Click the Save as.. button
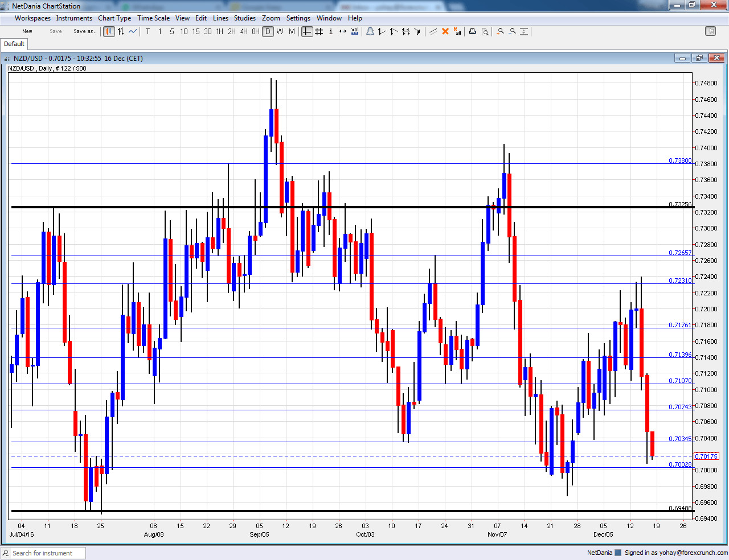 pos(85,31)
